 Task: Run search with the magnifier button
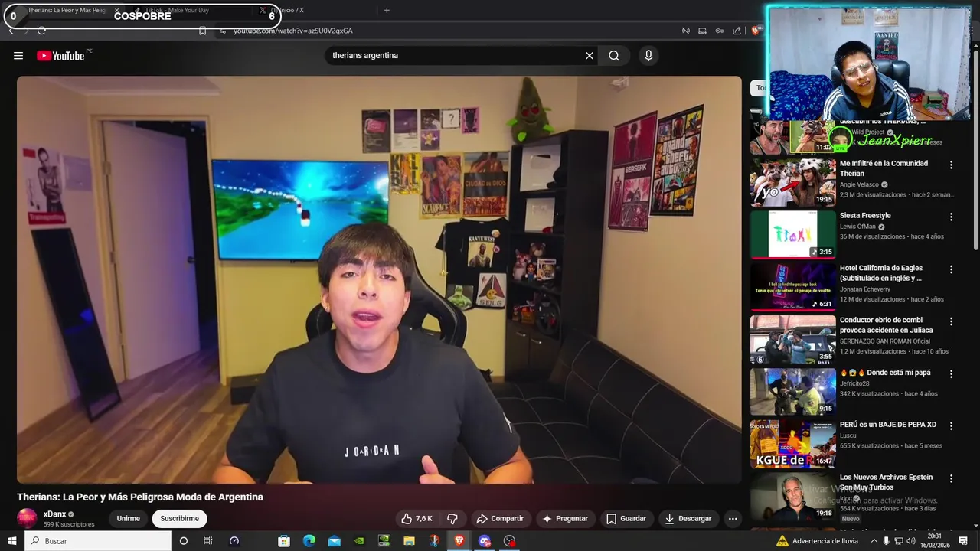point(614,55)
